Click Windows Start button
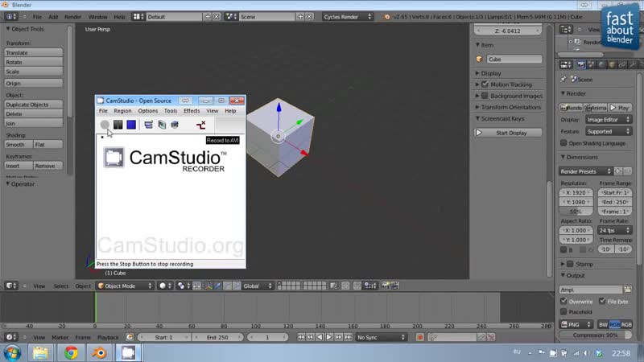The image size is (644, 362). coord(12,352)
